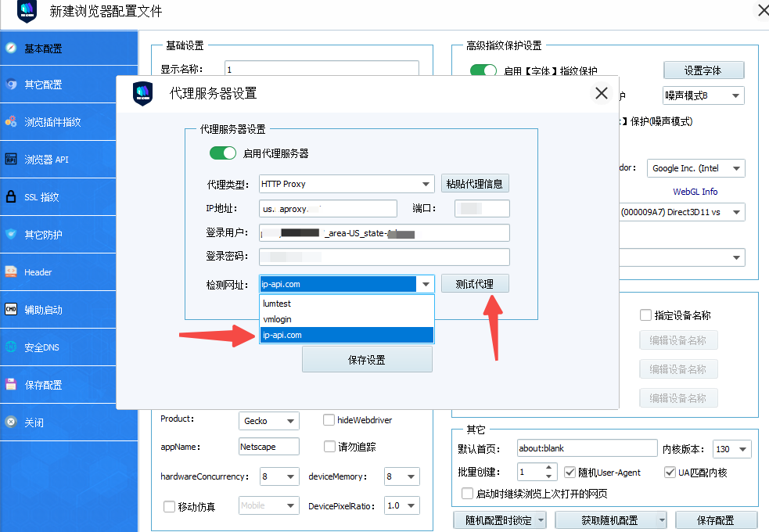Click the IP地址 input field
This screenshot has width=769, height=532.
pos(328,209)
